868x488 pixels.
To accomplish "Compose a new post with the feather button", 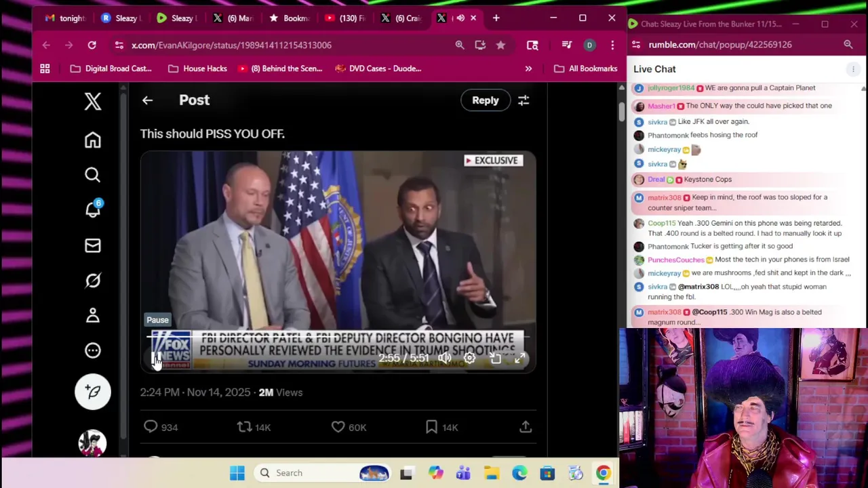I will tap(93, 392).
